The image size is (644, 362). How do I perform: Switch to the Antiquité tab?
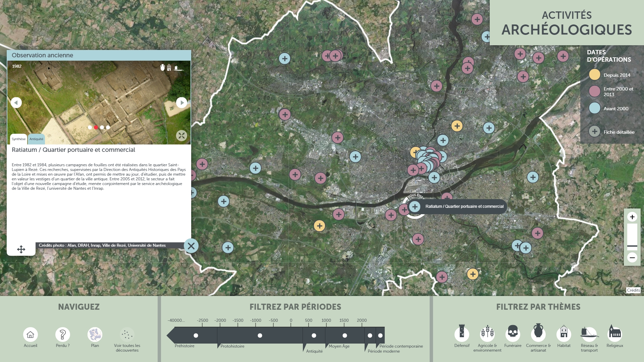(x=36, y=139)
